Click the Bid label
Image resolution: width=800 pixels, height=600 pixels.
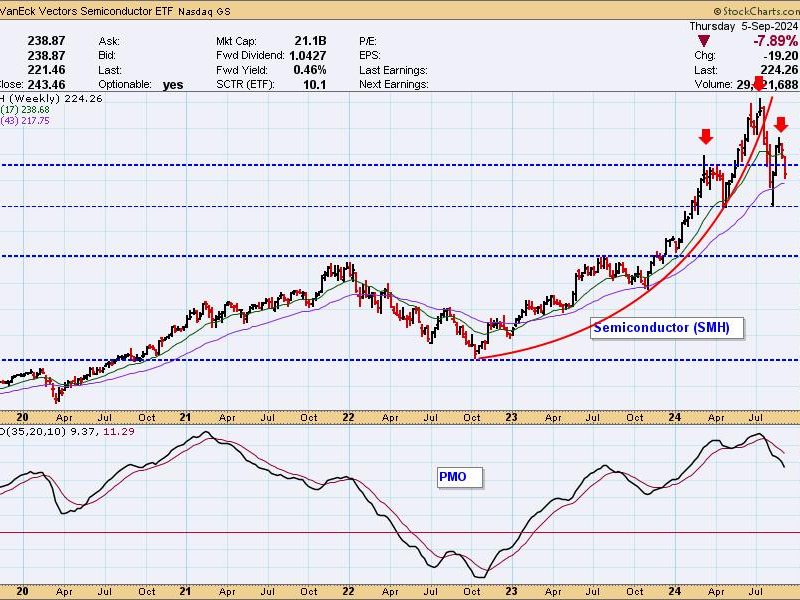(x=107, y=55)
